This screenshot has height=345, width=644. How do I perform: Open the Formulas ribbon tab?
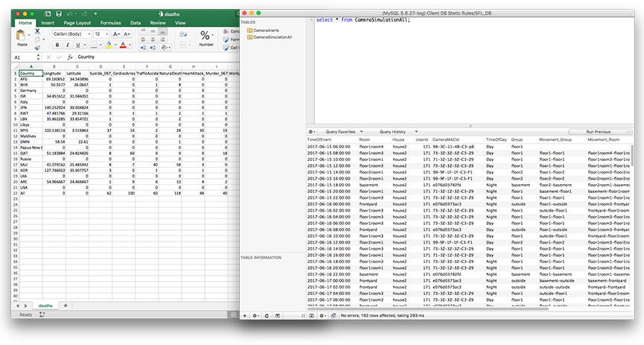pyautogui.click(x=111, y=23)
